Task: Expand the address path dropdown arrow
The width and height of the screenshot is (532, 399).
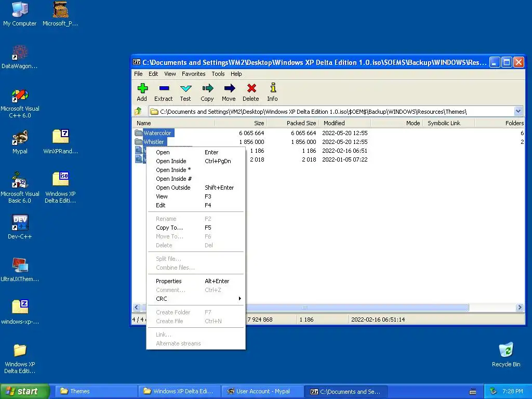Action: [x=518, y=111]
